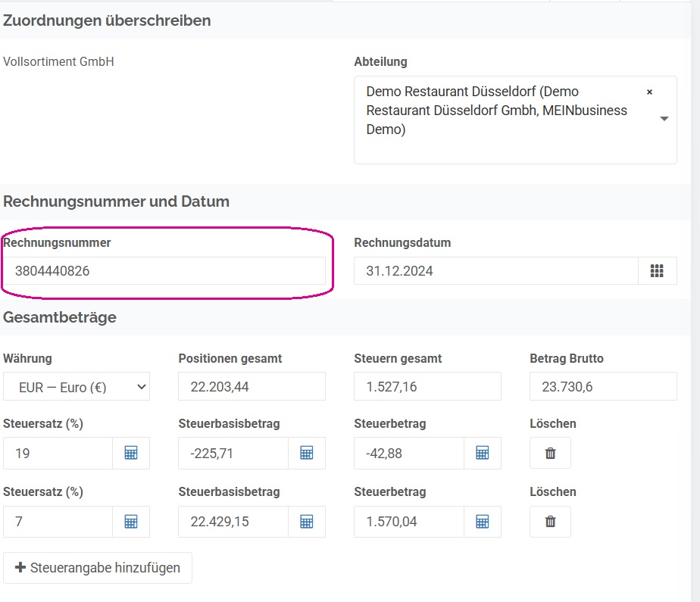
Task: Open the Rechnungsdatum calendar picker icon
Action: tap(657, 271)
